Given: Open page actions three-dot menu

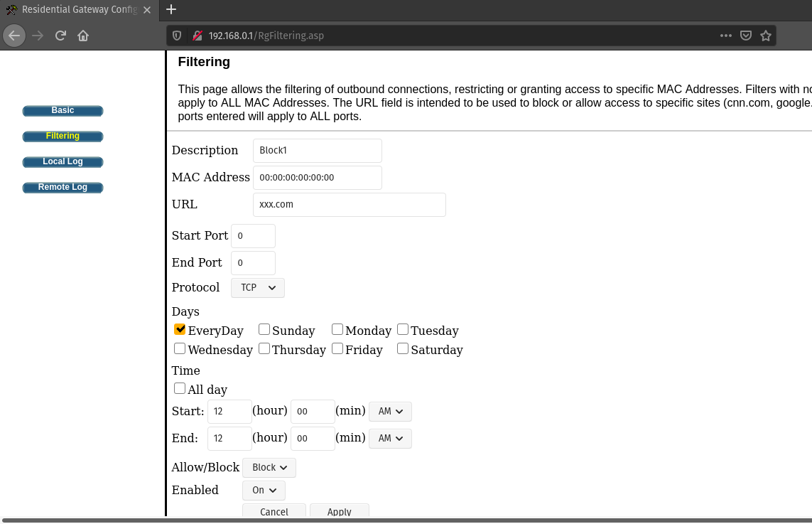Looking at the screenshot, I should (726, 36).
